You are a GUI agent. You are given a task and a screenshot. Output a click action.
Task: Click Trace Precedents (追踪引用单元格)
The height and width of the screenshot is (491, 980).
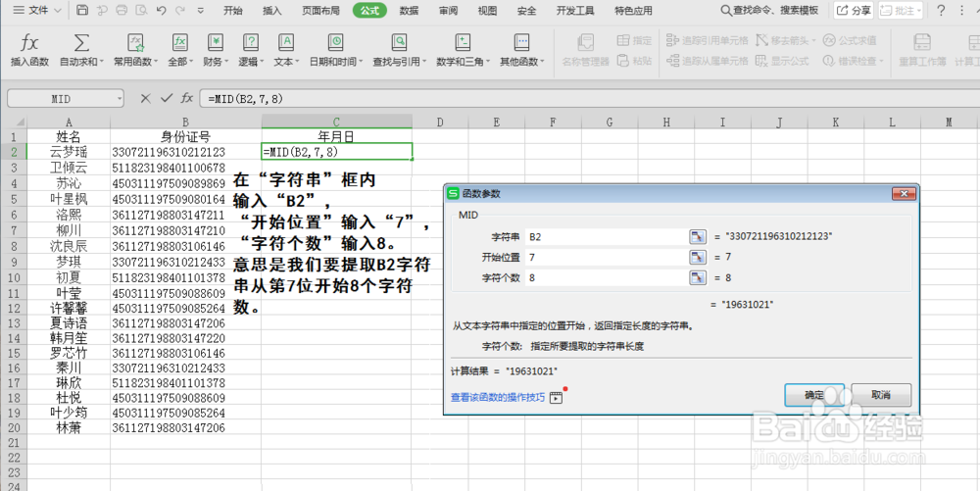click(x=708, y=40)
